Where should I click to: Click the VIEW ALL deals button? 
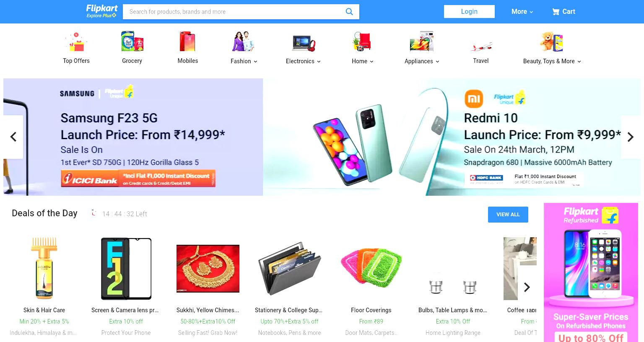click(508, 215)
